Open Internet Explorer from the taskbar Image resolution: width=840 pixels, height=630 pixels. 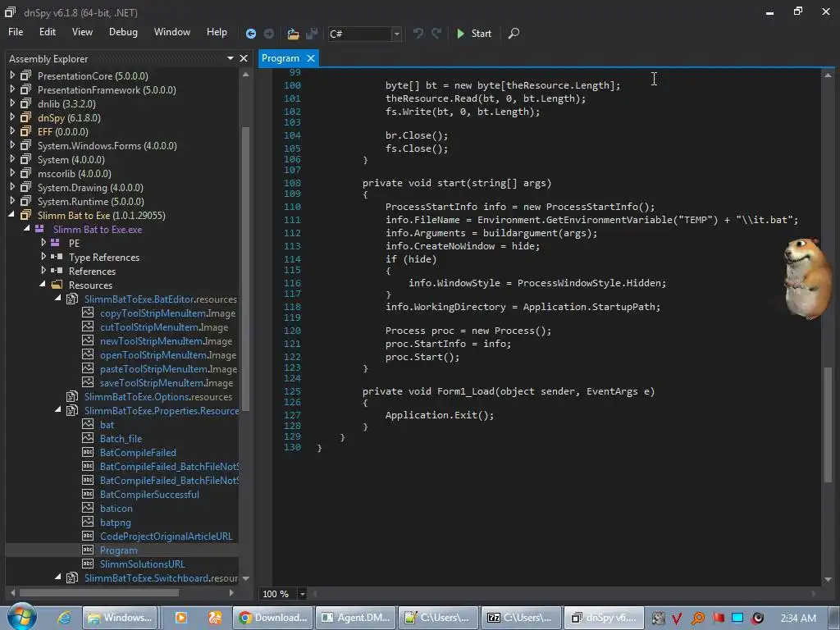point(64,618)
